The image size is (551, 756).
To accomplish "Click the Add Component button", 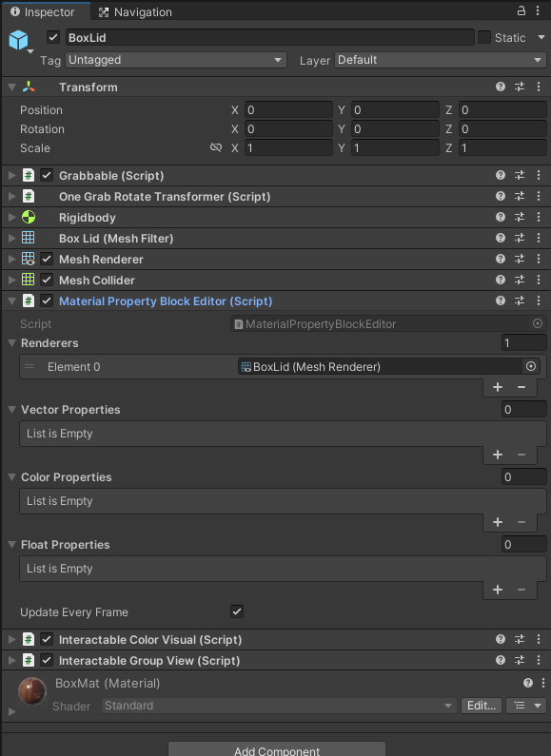I will (x=277, y=749).
